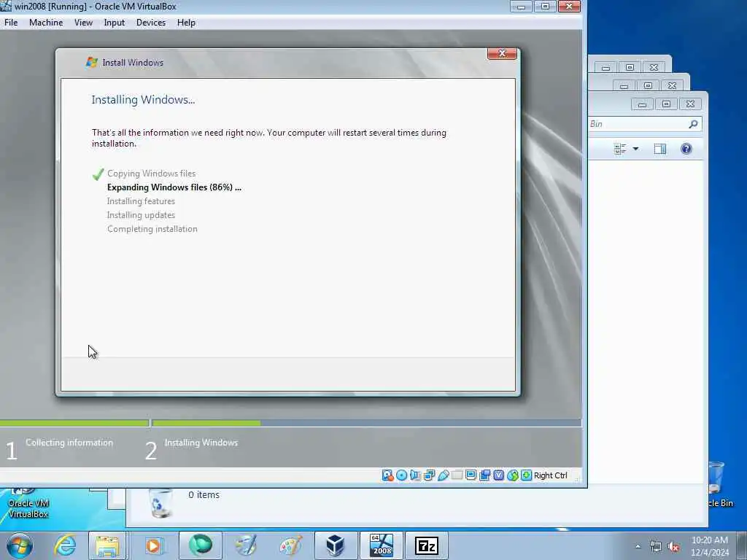
Task: Open the Machine menu
Action: click(x=46, y=23)
